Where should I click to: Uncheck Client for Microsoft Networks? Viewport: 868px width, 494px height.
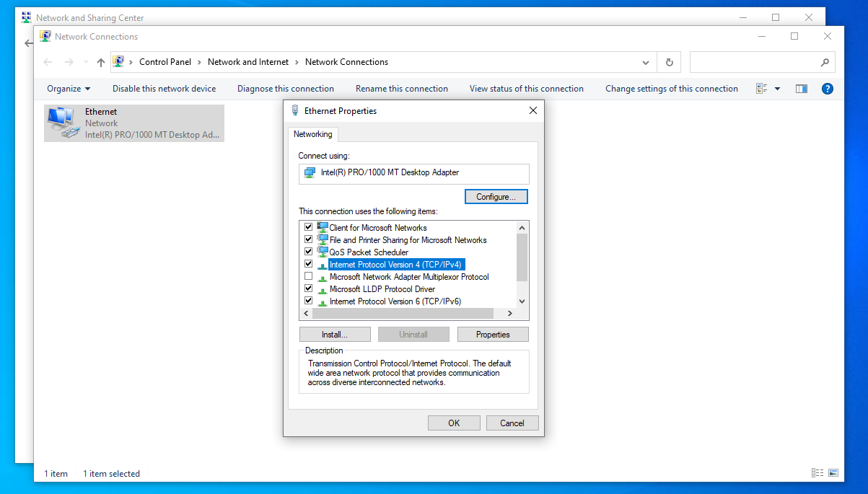coord(309,227)
